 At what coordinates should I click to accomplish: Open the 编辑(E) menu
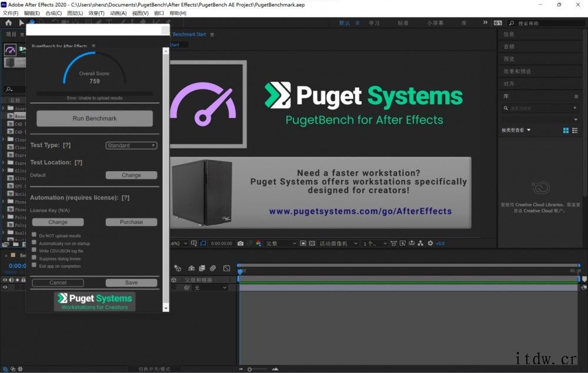tap(32, 13)
